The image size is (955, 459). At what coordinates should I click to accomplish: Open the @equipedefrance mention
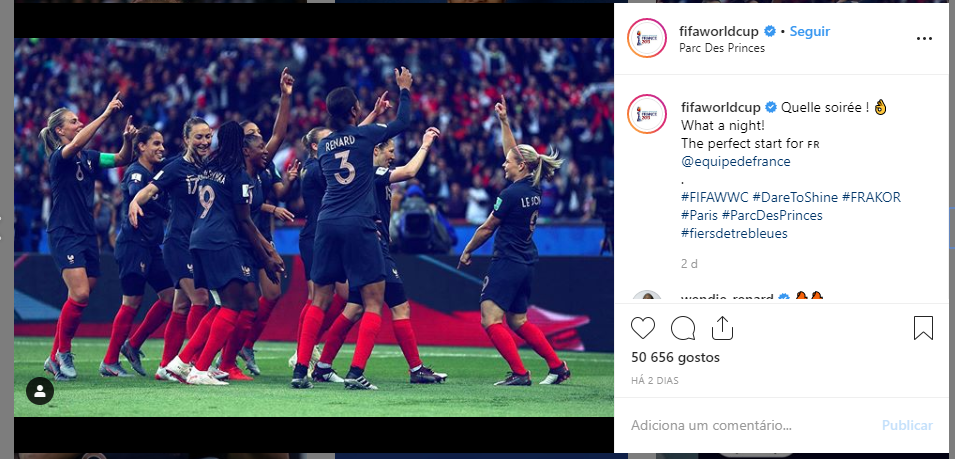coord(736,161)
